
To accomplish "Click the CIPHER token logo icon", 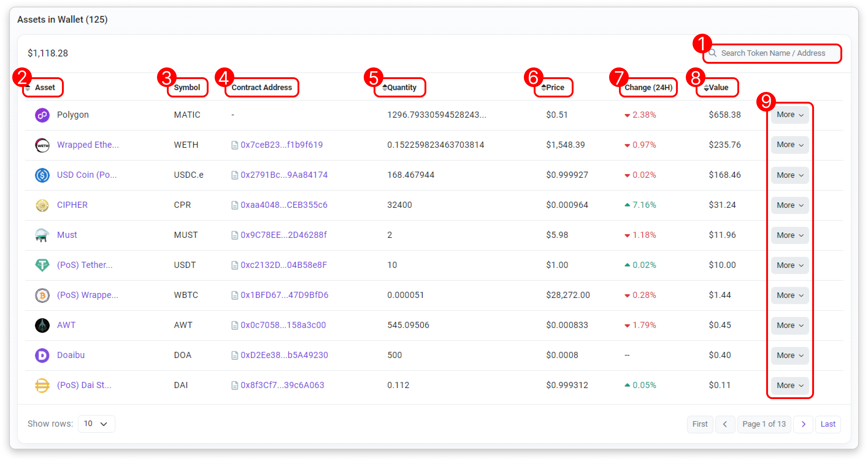I will (x=42, y=205).
